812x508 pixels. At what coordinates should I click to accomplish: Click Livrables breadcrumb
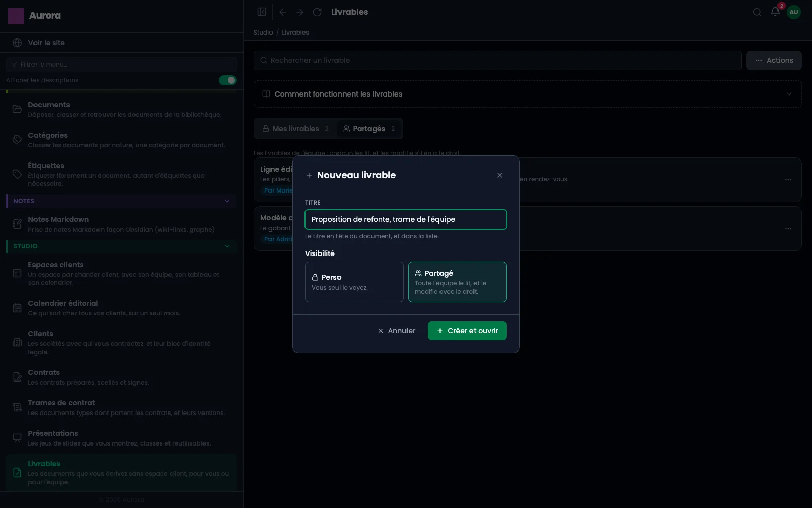[295, 33]
